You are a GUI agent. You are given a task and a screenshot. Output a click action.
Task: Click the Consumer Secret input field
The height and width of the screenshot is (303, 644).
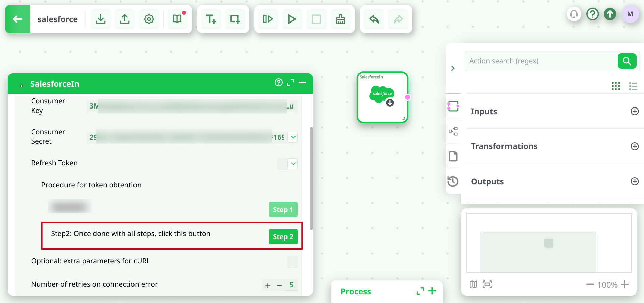(187, 137)
